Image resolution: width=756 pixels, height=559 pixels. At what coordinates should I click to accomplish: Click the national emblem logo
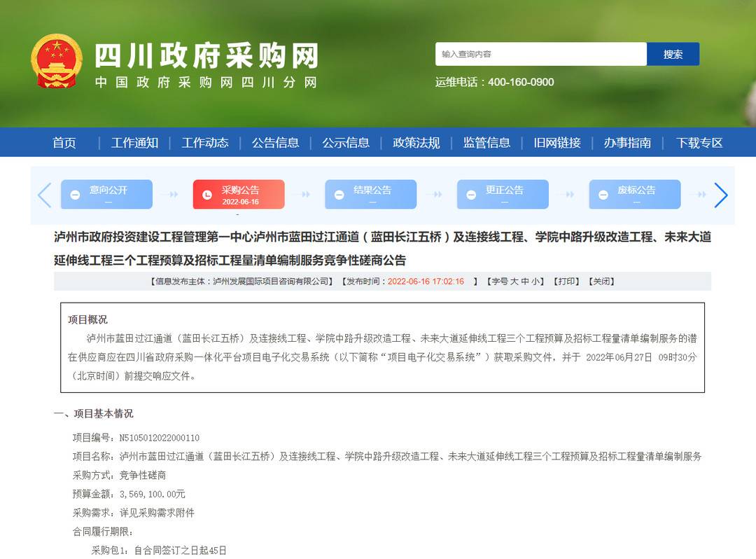(57, 61)
